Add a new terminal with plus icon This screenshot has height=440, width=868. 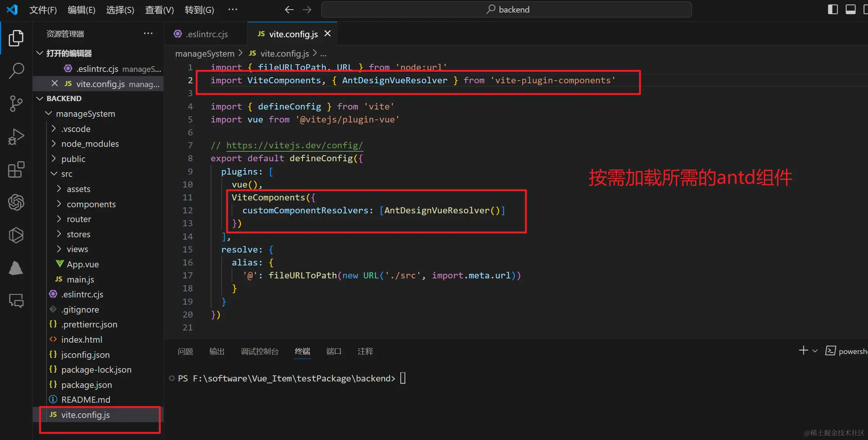coord(803,351)
